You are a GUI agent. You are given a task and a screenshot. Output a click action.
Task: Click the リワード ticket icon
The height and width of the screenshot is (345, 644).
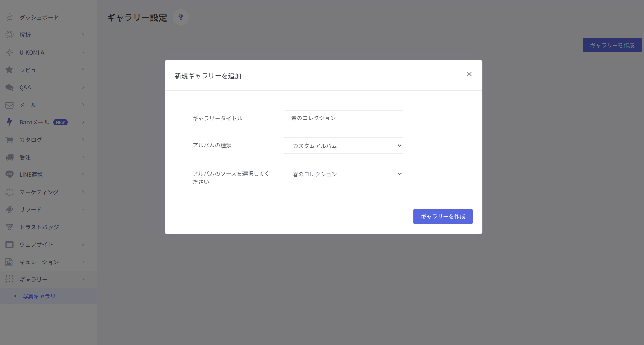[10, 210]
